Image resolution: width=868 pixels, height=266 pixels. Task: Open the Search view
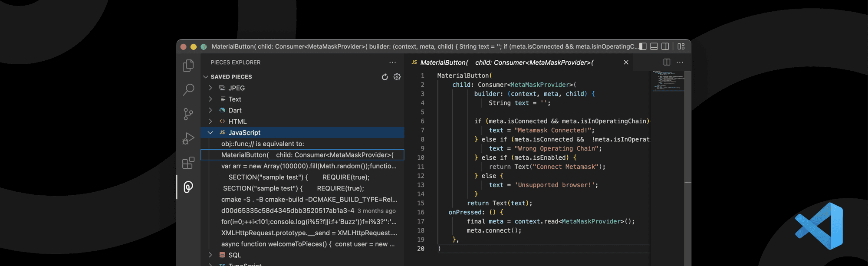(188, 90)
